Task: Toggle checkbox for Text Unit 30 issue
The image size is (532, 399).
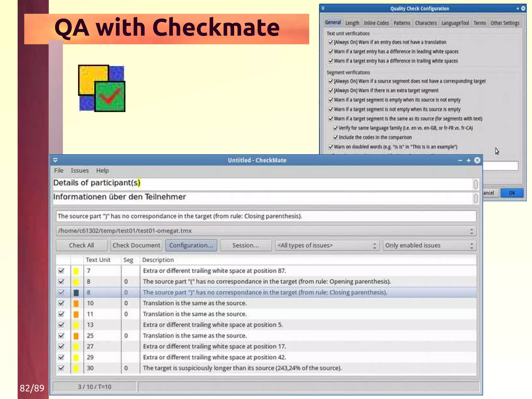Action: [61, 368]
